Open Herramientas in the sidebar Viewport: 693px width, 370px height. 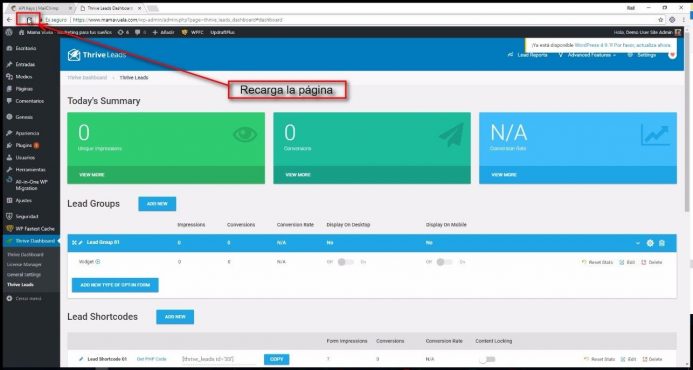30,170
